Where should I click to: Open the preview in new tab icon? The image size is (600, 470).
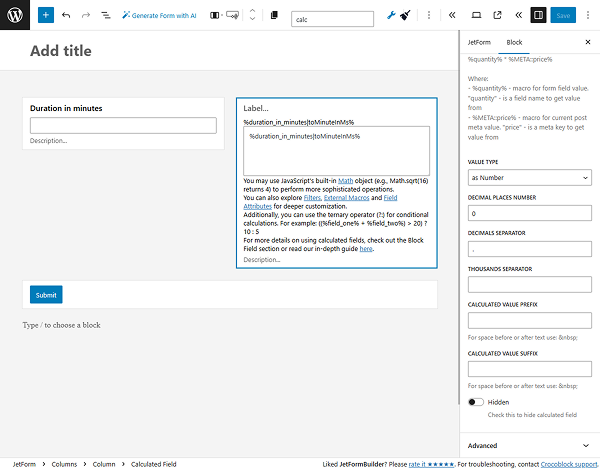[x=496, y=16]
